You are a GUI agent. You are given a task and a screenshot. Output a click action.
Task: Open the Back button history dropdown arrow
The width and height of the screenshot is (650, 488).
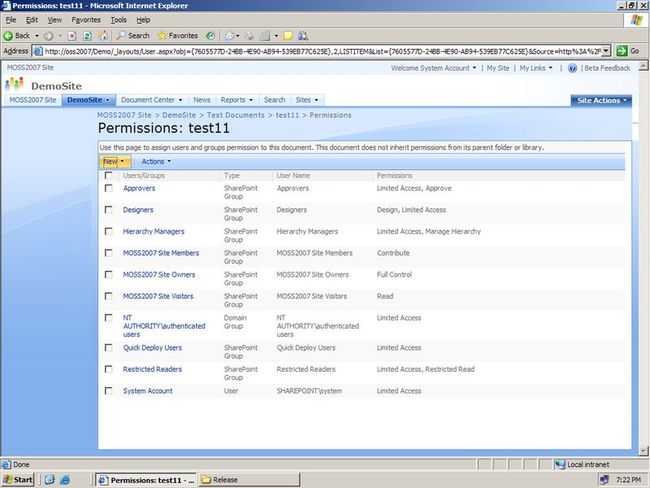(x=37, y=36)
